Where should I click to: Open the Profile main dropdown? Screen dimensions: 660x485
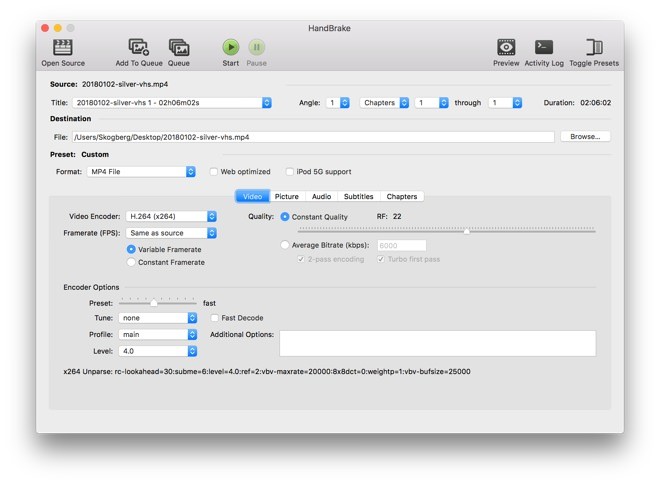pos(158,334)
